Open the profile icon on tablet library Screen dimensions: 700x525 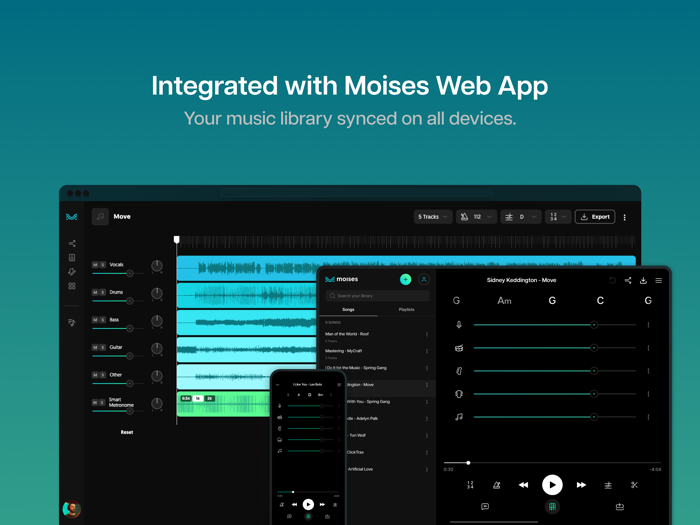click(x=424, y=279)
